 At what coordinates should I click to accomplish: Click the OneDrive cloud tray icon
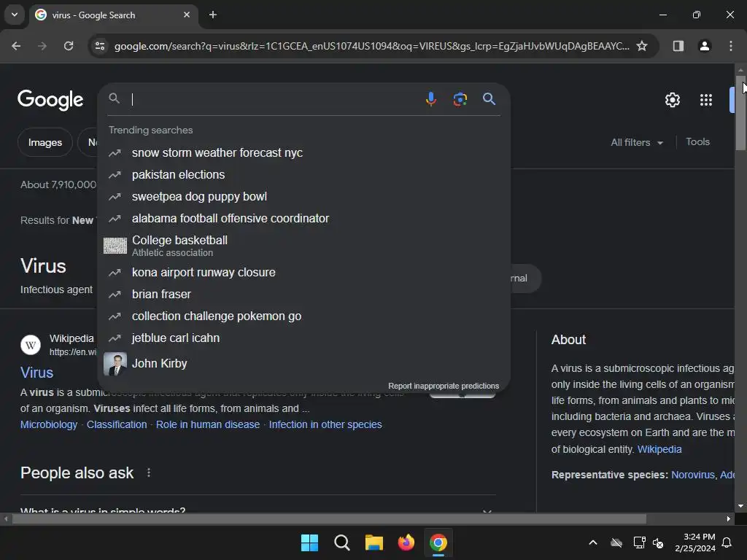(616, 542)
